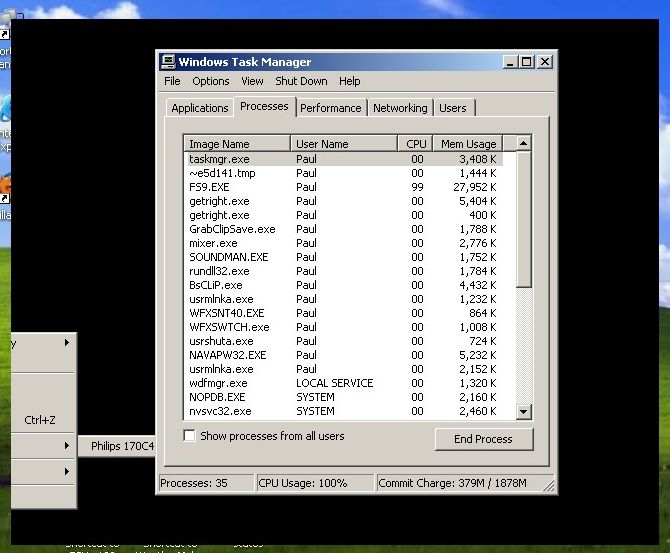Select the FS9.EXE process row

tap(209, 187)
